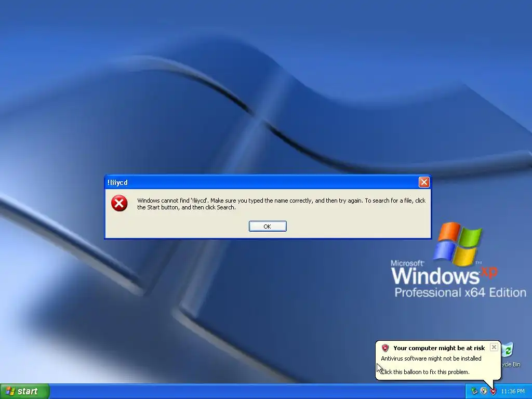Click the 'Your computer might be at risk' heading
The image size is (532, 399).
[439, 348]
